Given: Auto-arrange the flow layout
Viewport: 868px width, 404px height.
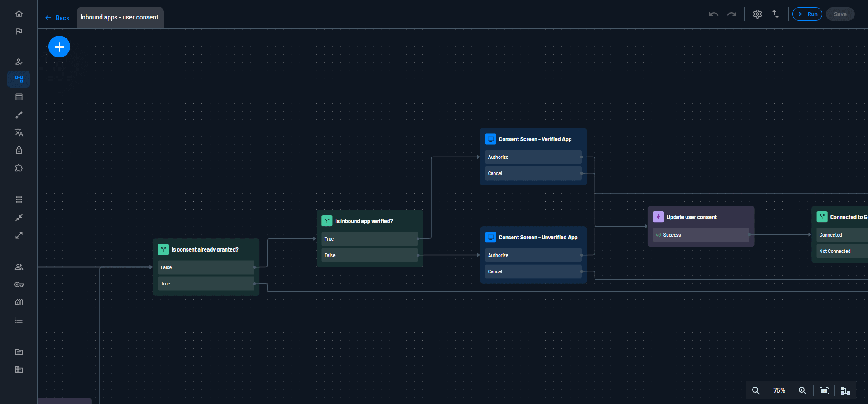Looking at the screenshot, I should pos(845,390).
